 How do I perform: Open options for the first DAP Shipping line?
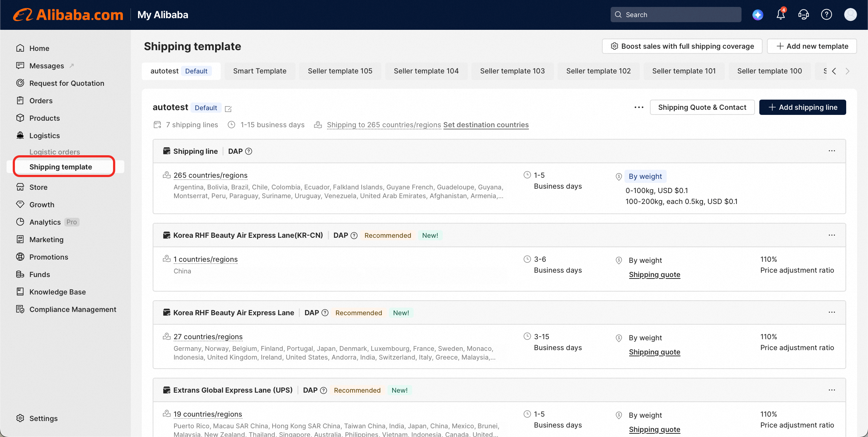click(x=832, y=151)
